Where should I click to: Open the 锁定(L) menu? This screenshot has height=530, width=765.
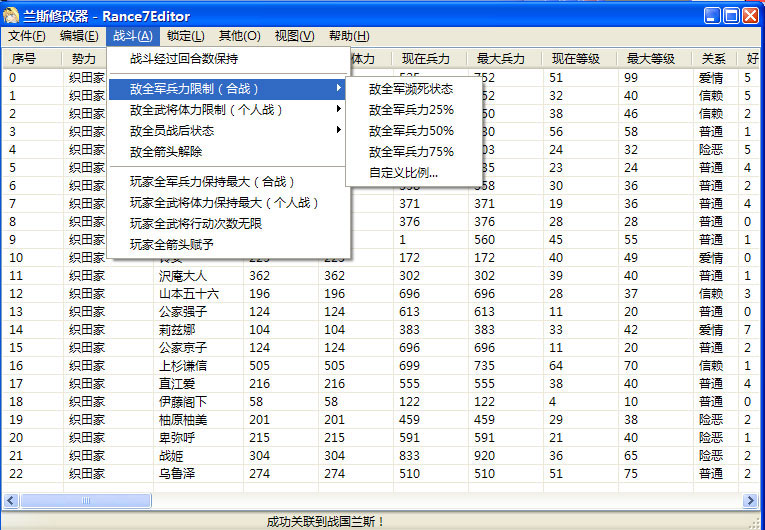pos(185,36)
